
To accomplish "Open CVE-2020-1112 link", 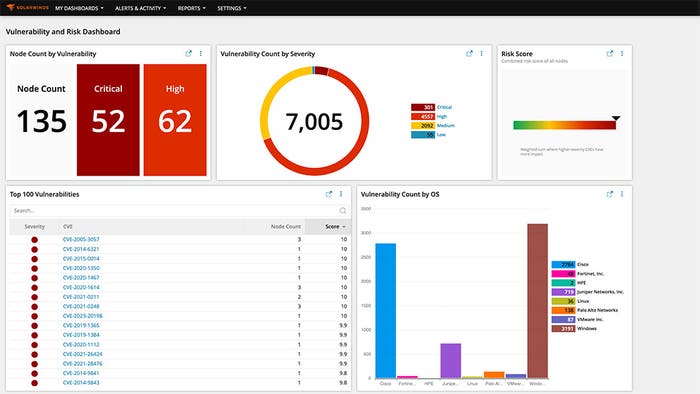I will (x=81, y=344).
